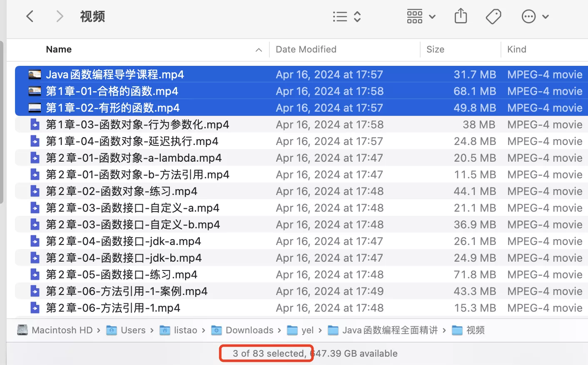
Task: Click movie file icon of 第2章-01-函数对象-a-lambda.mp4
Action: point(35,158)
